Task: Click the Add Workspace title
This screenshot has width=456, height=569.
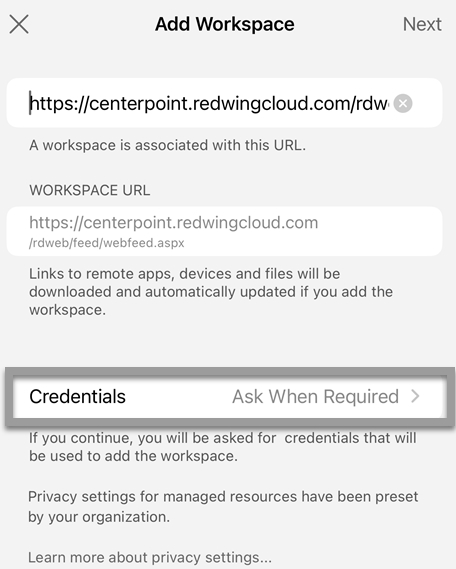Action: [x=225, y=24]
